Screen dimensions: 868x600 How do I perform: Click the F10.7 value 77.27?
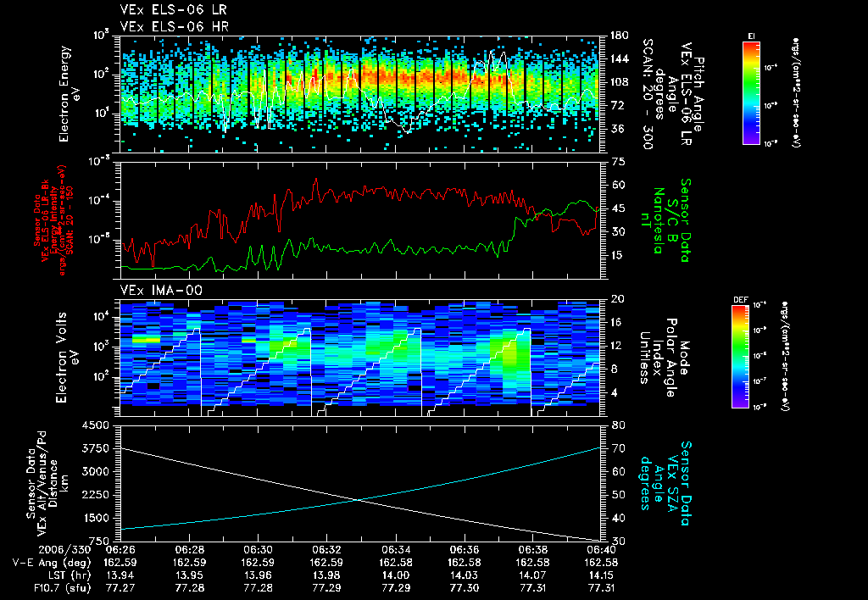click(x=120, y=588)
